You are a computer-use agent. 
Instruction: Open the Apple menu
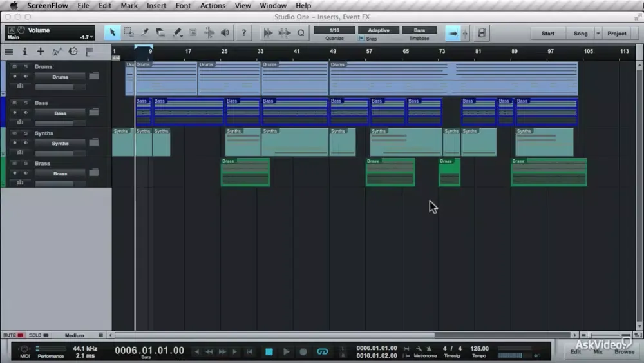pyautogui.click(x=14, y=6)
